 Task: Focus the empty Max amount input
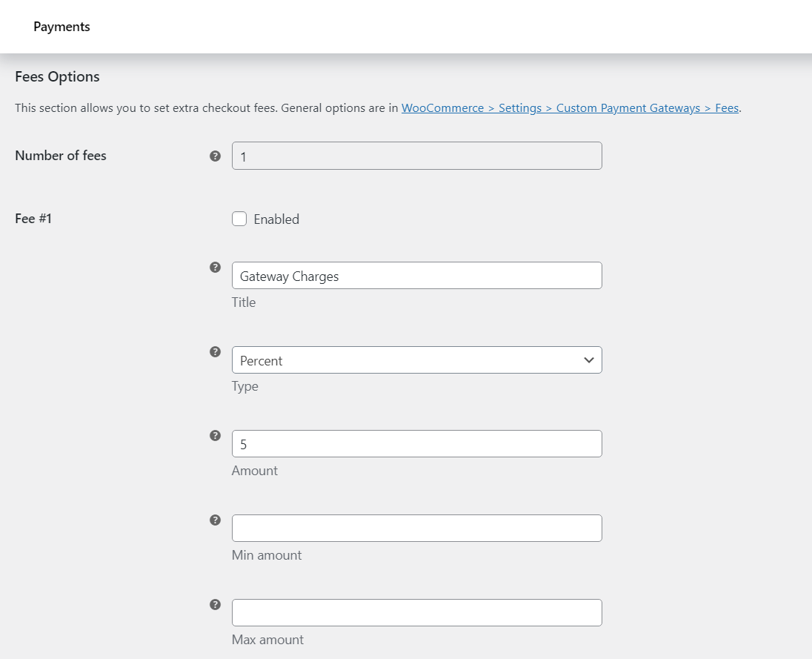pyautogui.click(x=416, y=613)
